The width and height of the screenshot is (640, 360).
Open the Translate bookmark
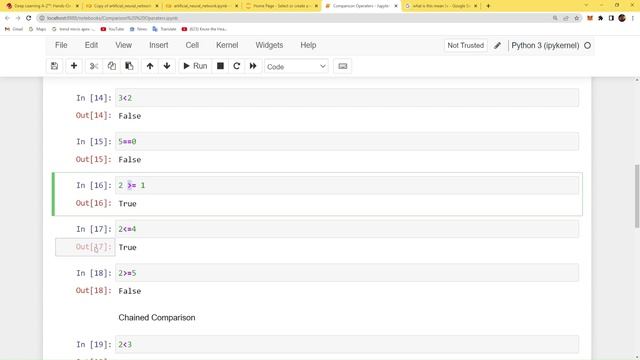click(x=164, y=29)
